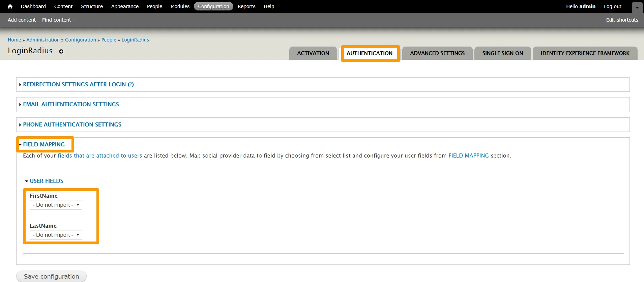Switch to the Advanced Settings tab

[x=437, y=53]
